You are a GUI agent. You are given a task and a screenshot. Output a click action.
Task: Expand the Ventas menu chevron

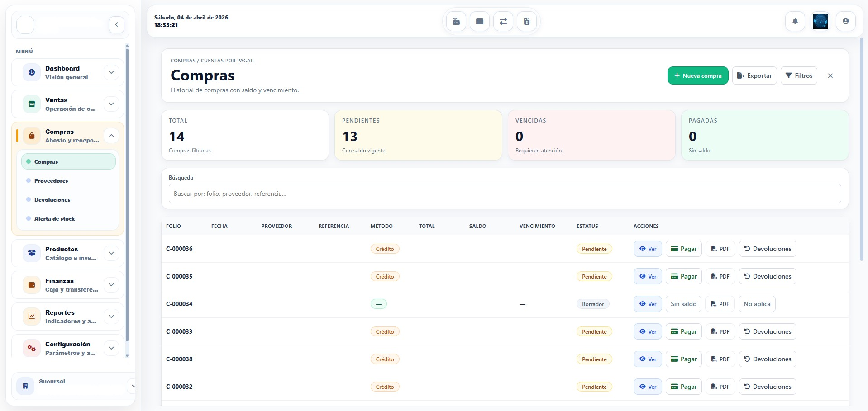click(111, 104)
